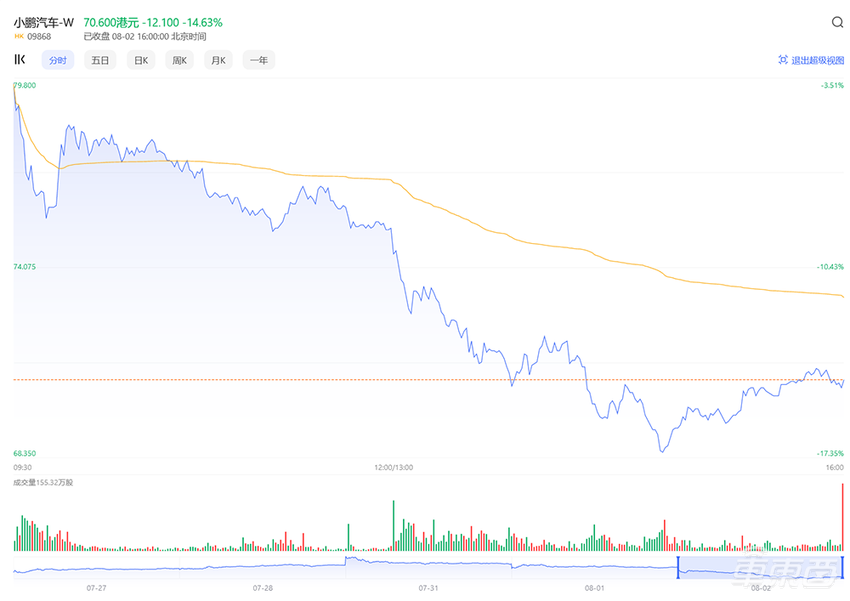Click the HK market badge icon
This screenshot has height=601, width=850.
(x=19, y=36)
